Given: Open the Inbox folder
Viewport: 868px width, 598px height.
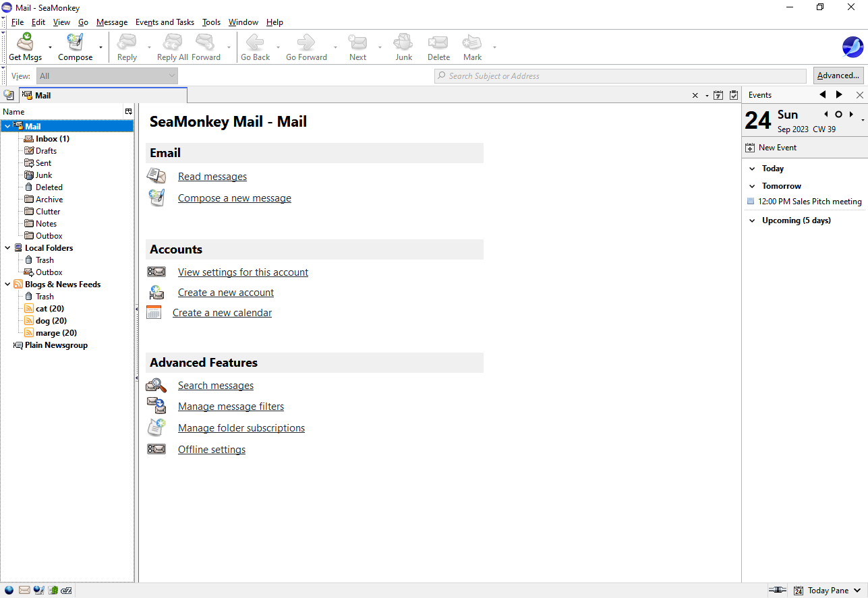Looking at the screenshot, I should coord(52,139).
